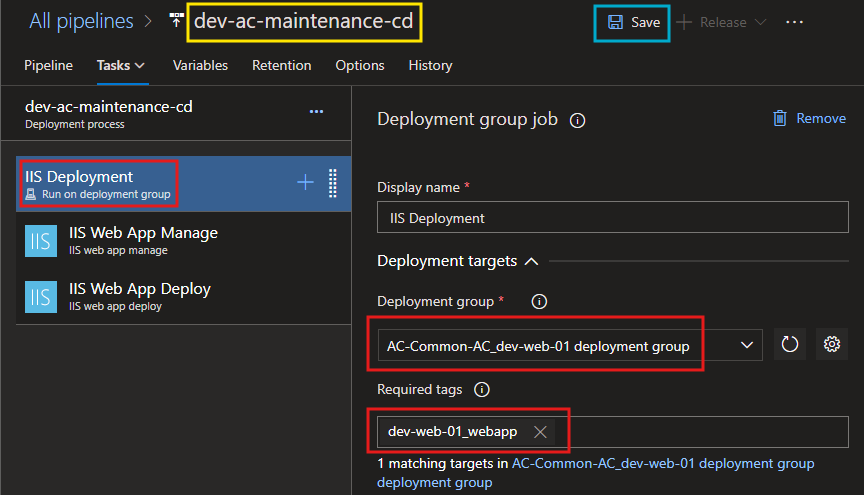Switch to the Options tab
The height and width of the screenshot is (495, 864).
360,66
